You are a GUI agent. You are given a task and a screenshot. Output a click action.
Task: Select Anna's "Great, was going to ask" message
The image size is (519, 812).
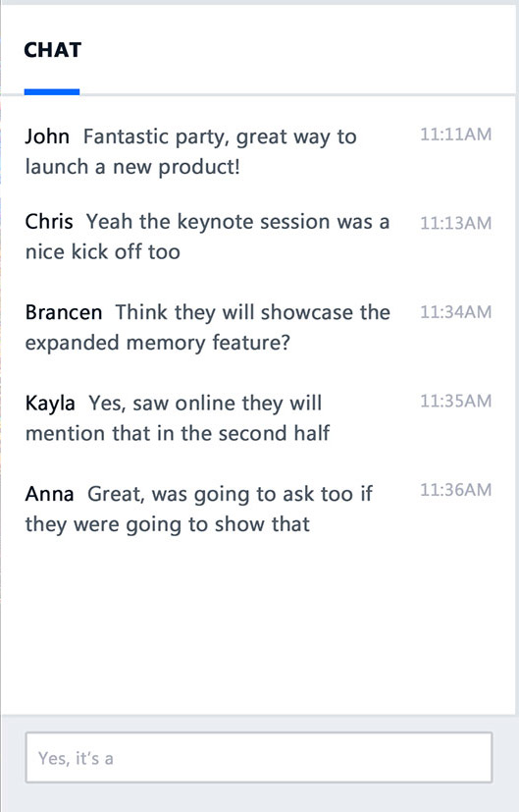pos(199,510)
